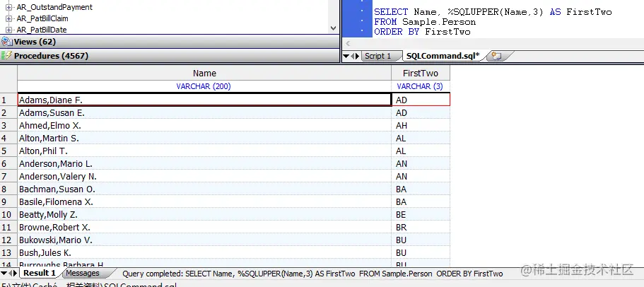Click the Name column header
644x287 pixels.
(x=204, y=74)
